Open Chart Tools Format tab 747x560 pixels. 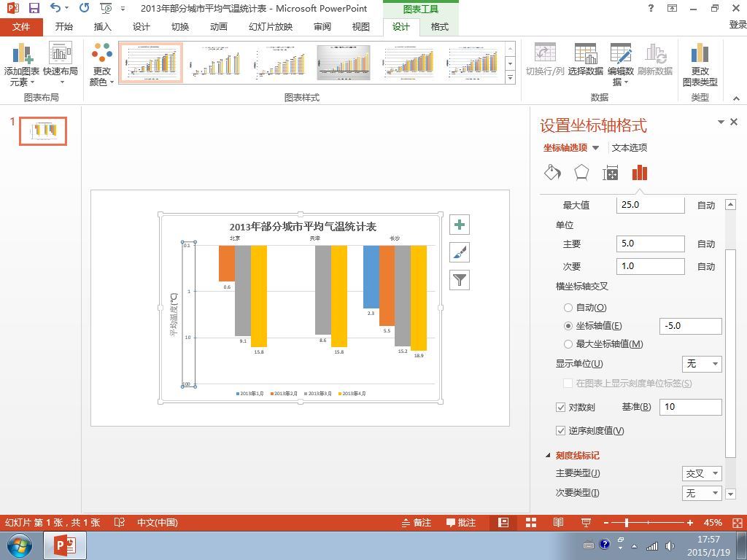[439, 27]
